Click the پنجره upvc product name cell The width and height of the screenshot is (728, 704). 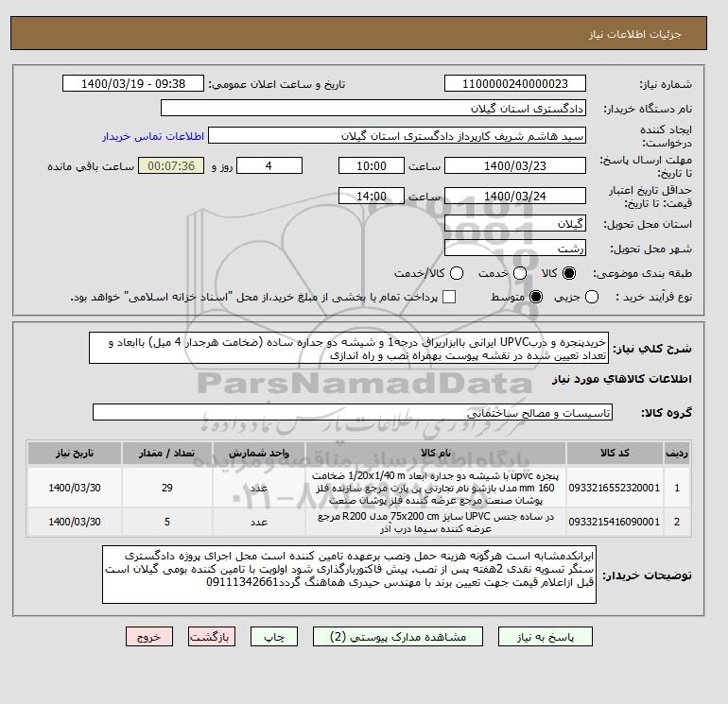coord(436,488)
